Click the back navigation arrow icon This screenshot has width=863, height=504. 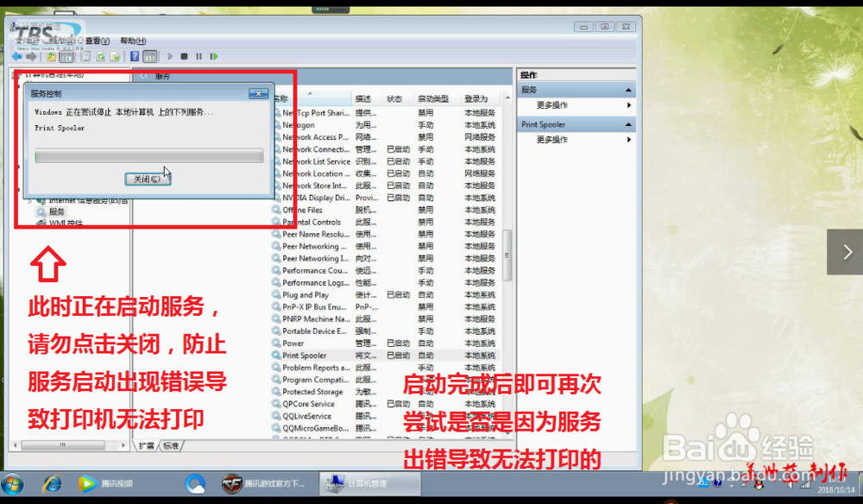[17, 56]
